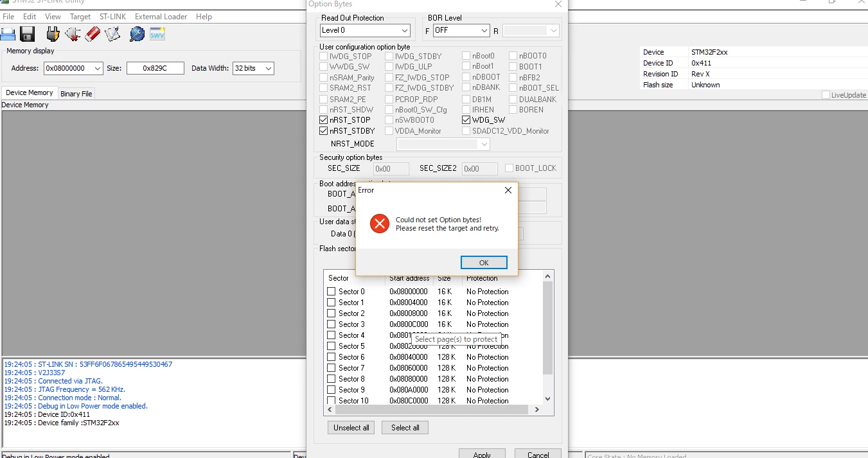The width and height of the screenshot is (868, 458).
Task: Check the Sector 0 protection checkbox
Action: pos(332,292)
